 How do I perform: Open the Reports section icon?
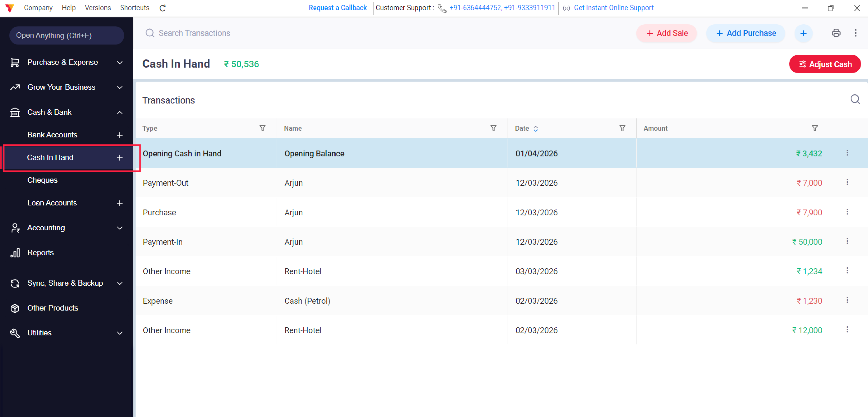(15, 252)
